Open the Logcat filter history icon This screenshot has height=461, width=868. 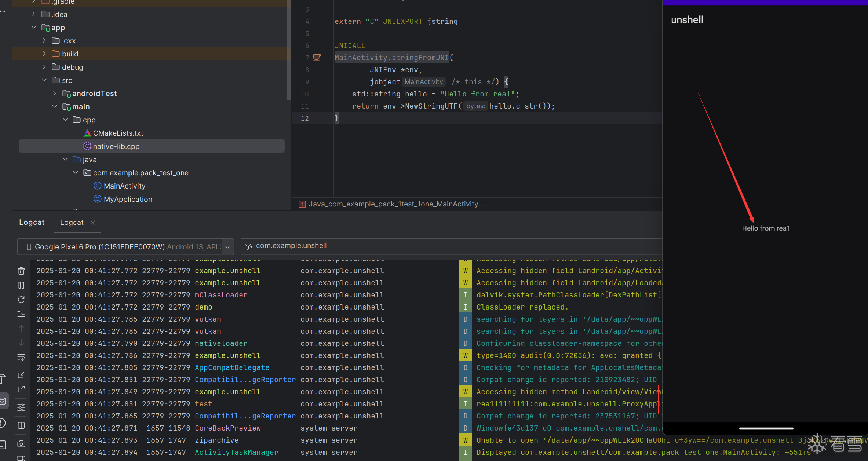pyautogui.click(x=248, y=246)
